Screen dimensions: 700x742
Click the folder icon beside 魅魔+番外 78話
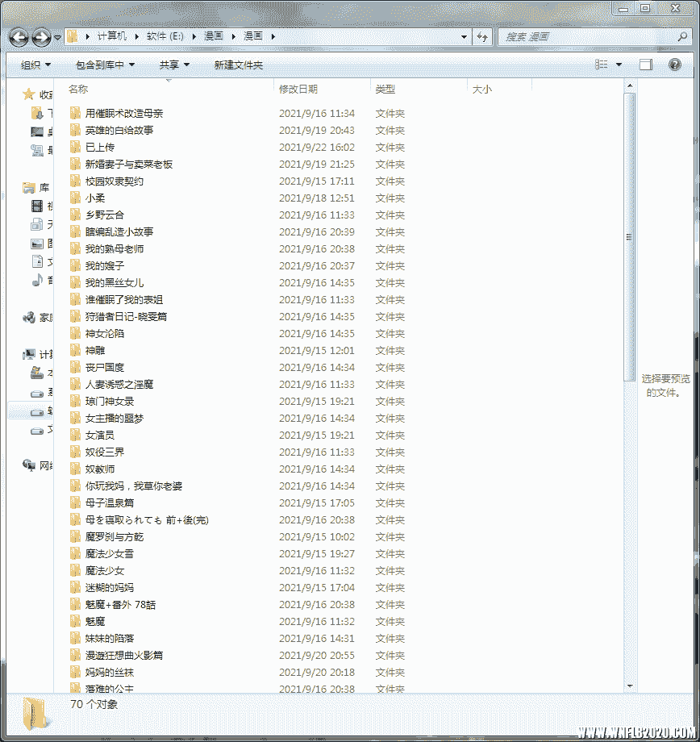point(75,604)
